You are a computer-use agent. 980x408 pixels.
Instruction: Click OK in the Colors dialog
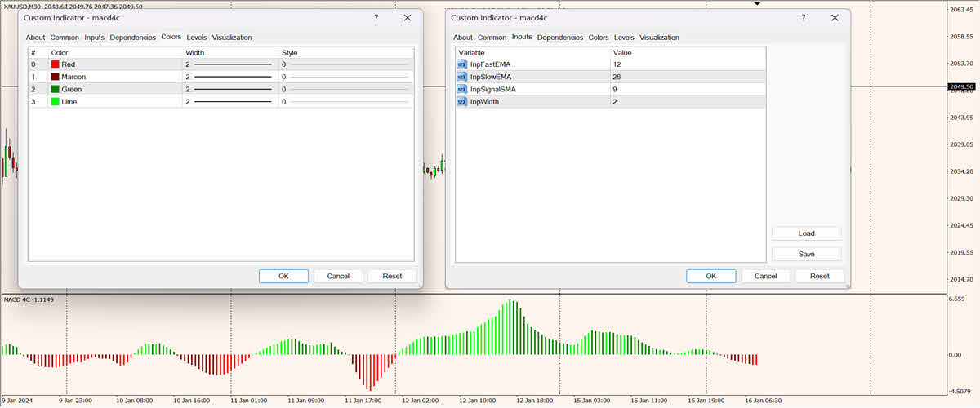[x=283, y=276]
